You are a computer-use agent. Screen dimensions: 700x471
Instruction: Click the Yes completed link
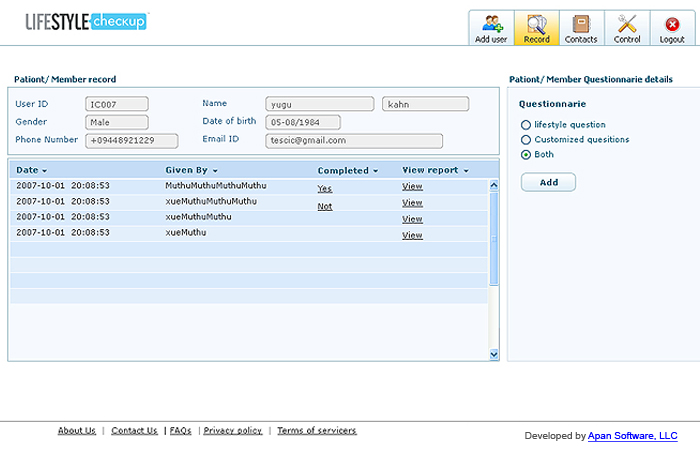coord(325,188)
